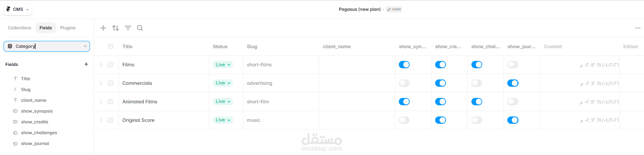
Task: Open the sort arrows icon in toolbar
Action: 115,28
